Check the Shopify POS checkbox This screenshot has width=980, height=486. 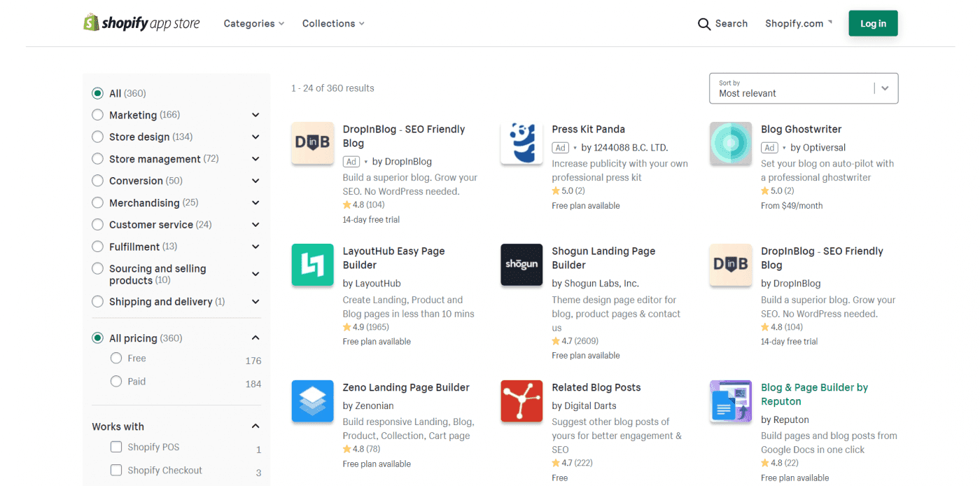(116, 447)
